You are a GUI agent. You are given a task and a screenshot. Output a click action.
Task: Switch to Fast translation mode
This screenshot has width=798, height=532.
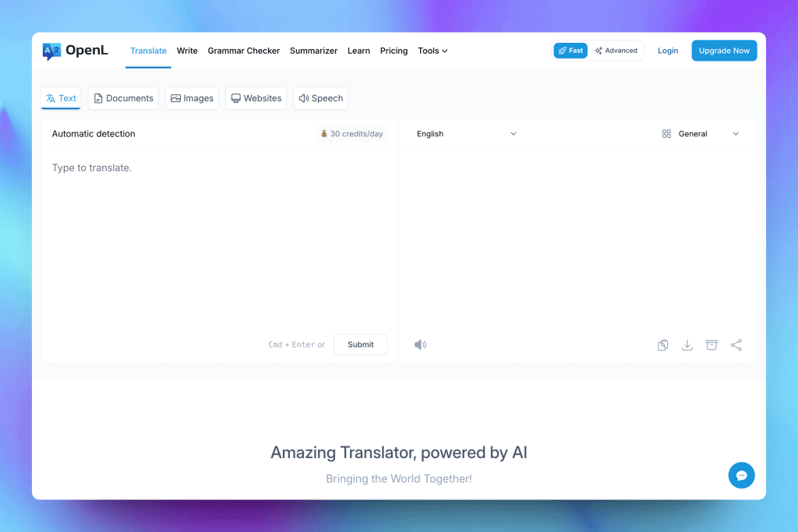click(570, 51)
